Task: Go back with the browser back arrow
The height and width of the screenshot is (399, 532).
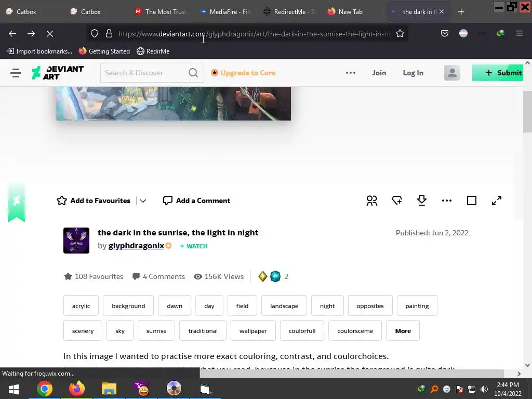Action: coord(12,34)
